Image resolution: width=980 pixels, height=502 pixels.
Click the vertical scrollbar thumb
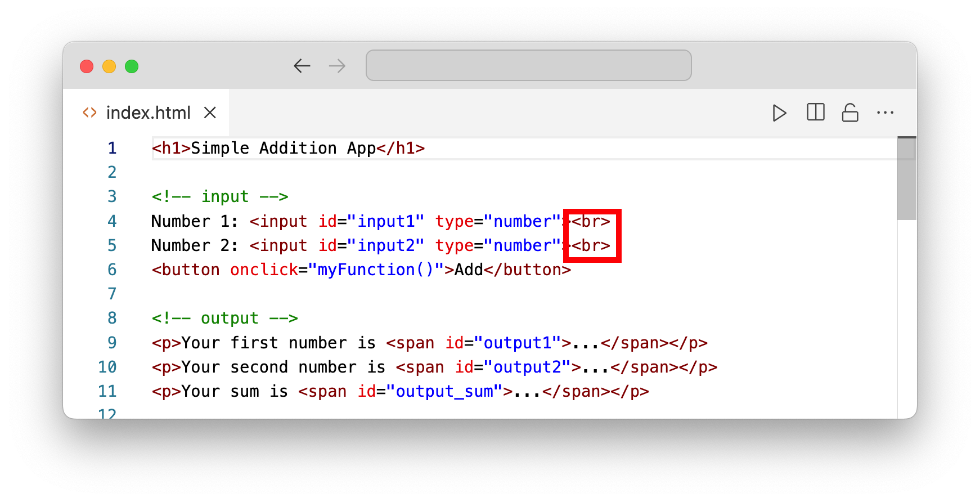(907, 178)
